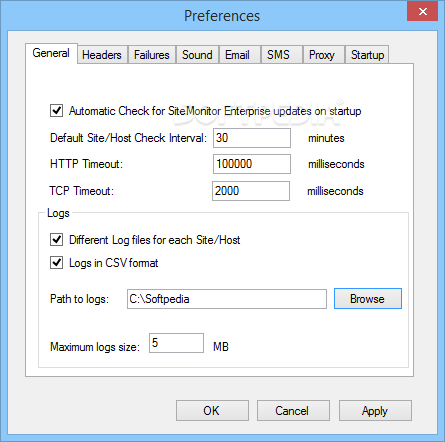Click the "MB" unit label
Image resolution: width=445 pixels, height=442 pixels.
(221, 347)
